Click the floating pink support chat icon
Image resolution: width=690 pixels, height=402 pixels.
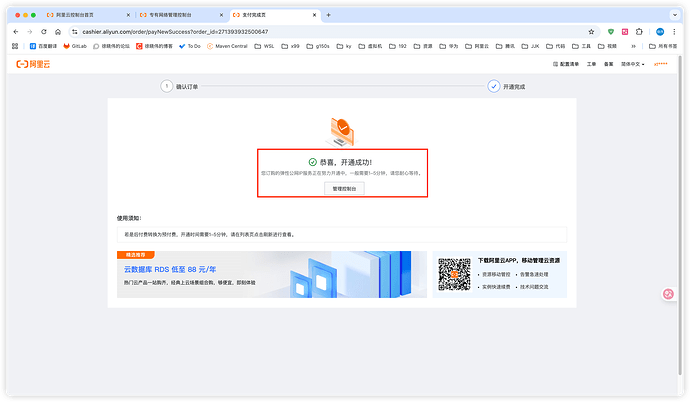click(669, 293)
